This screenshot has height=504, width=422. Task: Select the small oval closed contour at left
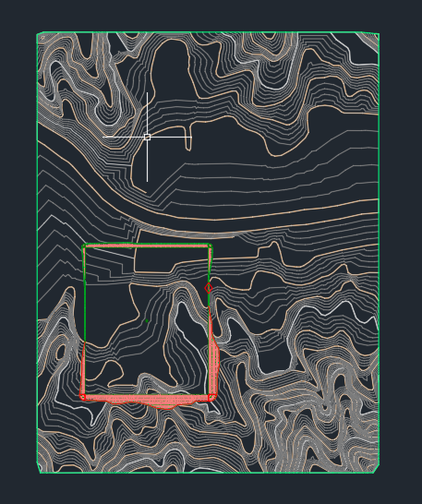pyautogui.click(x=61, y=353)
